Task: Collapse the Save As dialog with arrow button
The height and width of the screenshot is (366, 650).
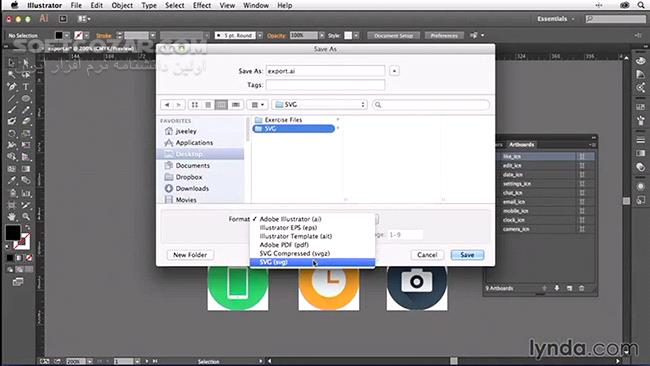Action: 394,71
